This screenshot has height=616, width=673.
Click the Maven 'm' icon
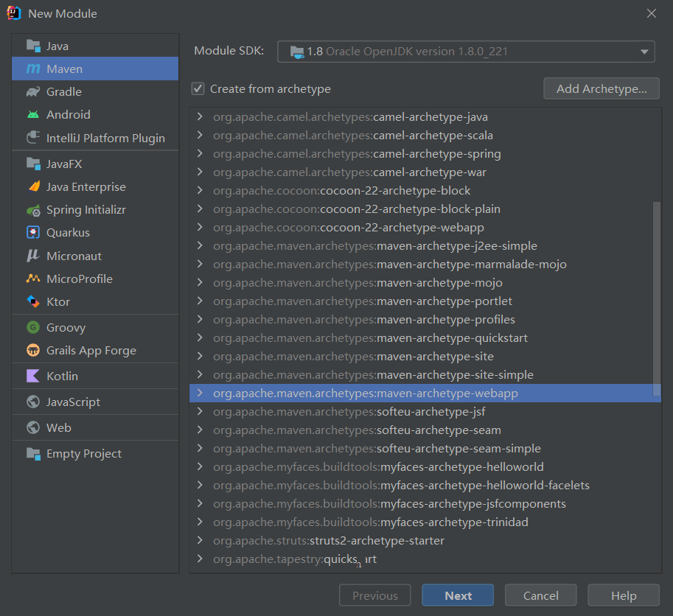(x=33, y=69)
